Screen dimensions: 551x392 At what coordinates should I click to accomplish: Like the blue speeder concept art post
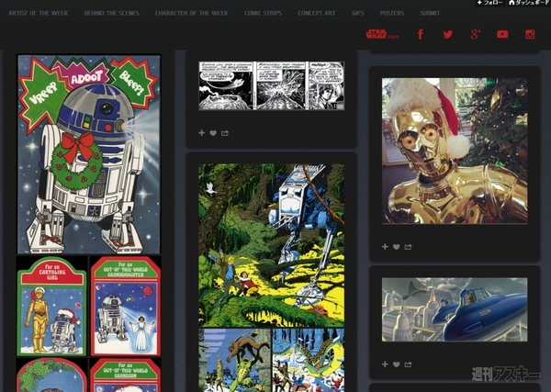(397, 364)
